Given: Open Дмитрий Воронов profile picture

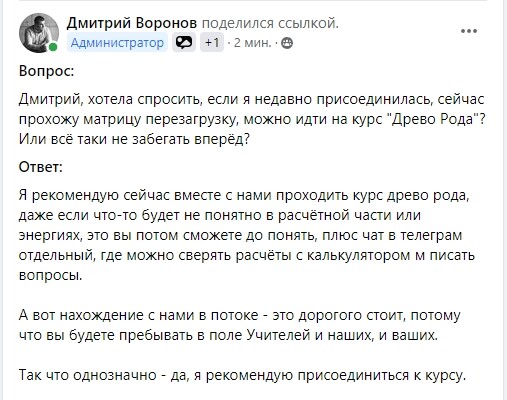Looking at the screenshot, I should coord(39,33).
